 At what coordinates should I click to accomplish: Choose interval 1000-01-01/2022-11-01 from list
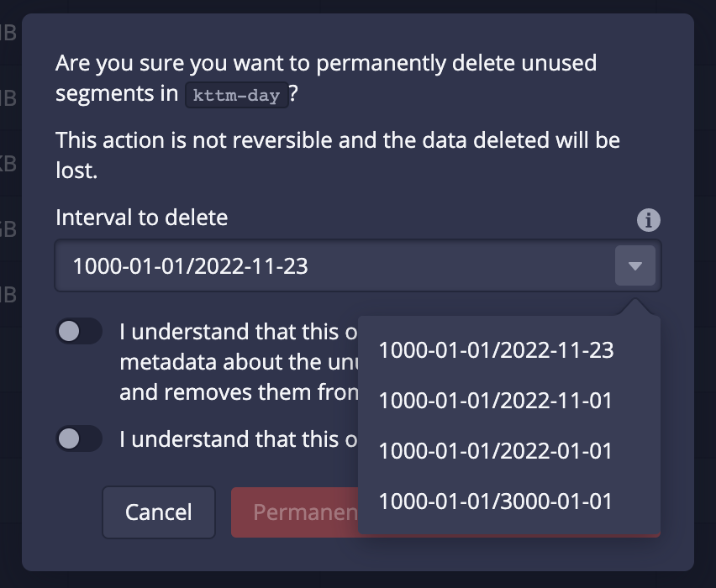496,401
